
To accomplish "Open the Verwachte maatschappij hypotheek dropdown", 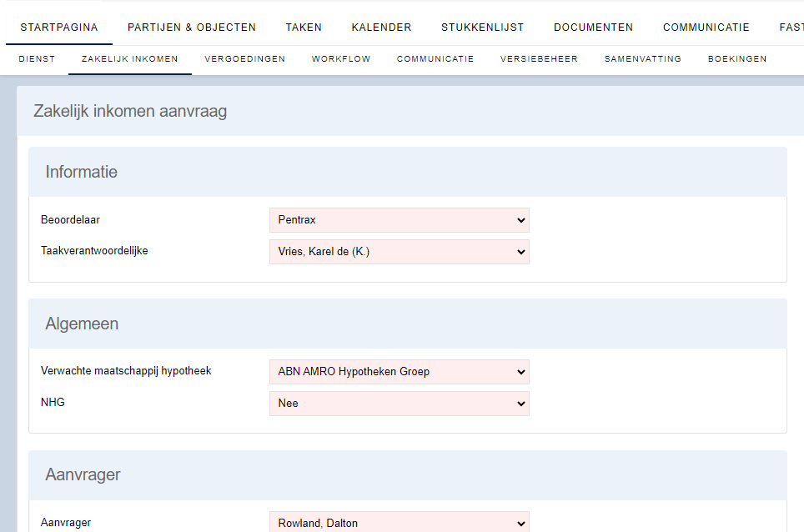I will click(399, 372).
